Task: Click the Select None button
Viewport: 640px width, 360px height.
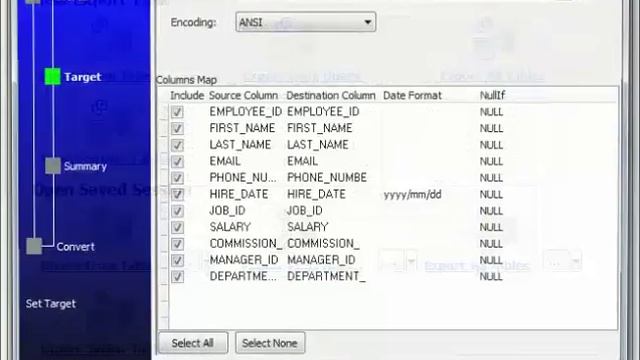Action: (270, 343)
